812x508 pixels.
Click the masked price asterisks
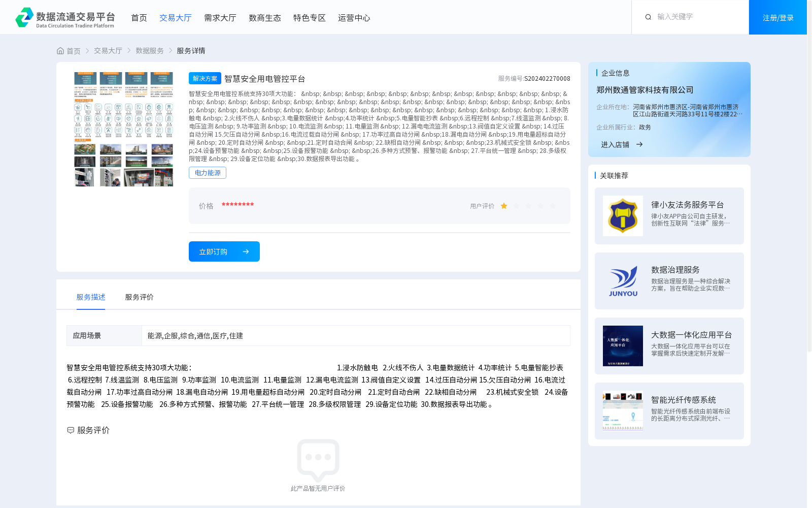(238, 205)
